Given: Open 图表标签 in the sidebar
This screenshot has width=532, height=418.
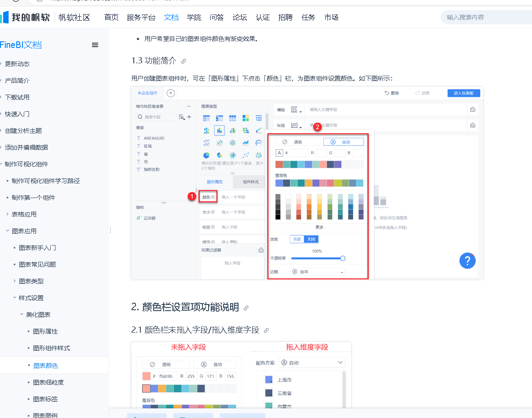Looking at the screenshot, I should (45, 399).
